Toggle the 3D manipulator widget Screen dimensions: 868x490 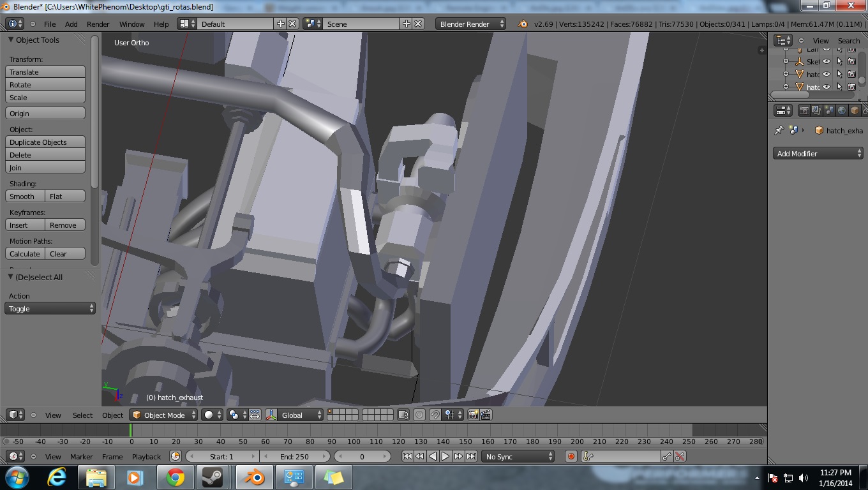pos(271,415)
